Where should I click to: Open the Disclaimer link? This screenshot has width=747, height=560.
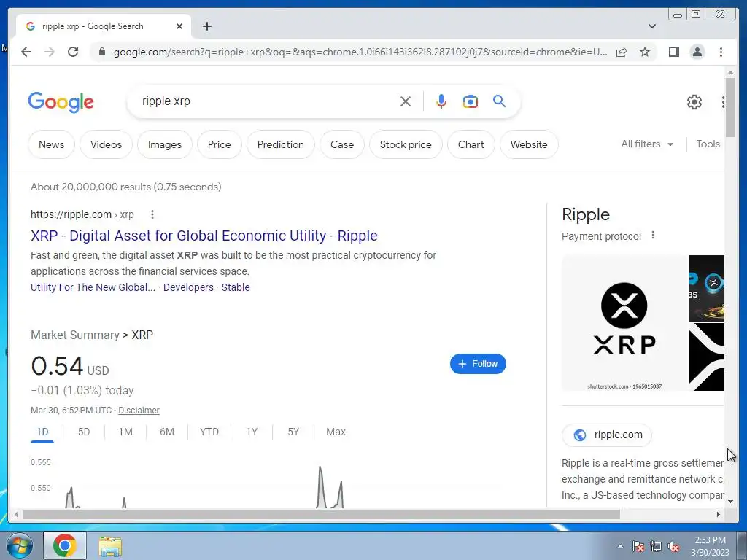pos(139,410)
